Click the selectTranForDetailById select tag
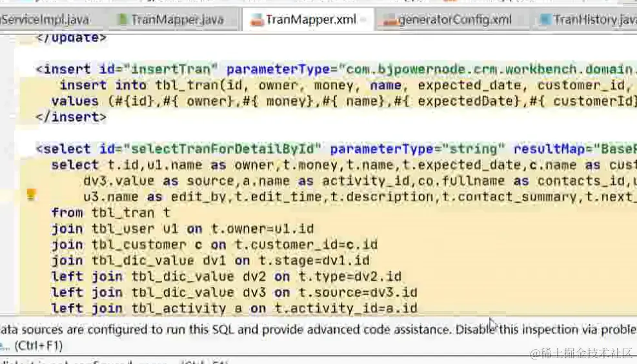637x364 pixels. [336, 149]
